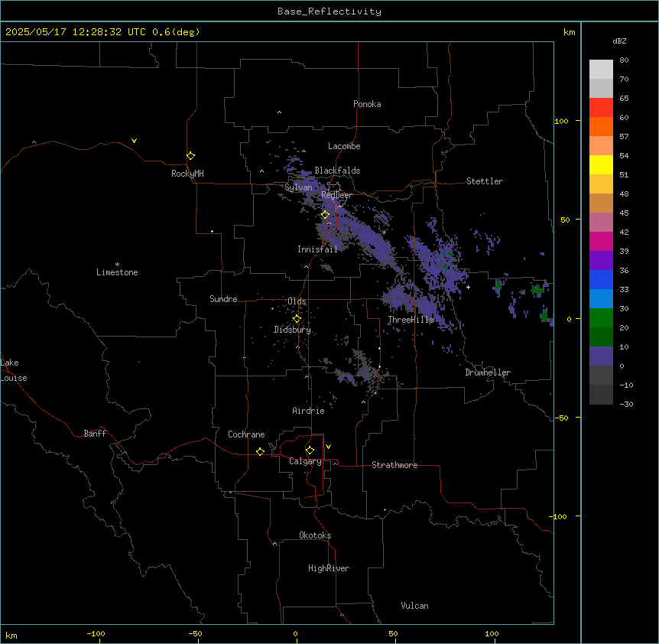The height and width of the screenshot is (644, 659).
Task: Click the Strathmore town label
Action: 394,465
